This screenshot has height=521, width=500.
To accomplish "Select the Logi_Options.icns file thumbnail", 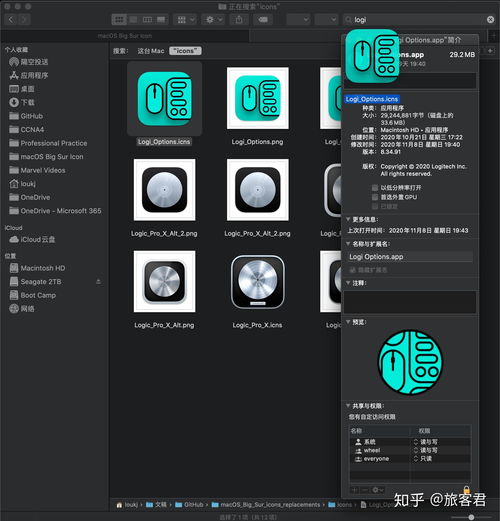I will 164,99.
